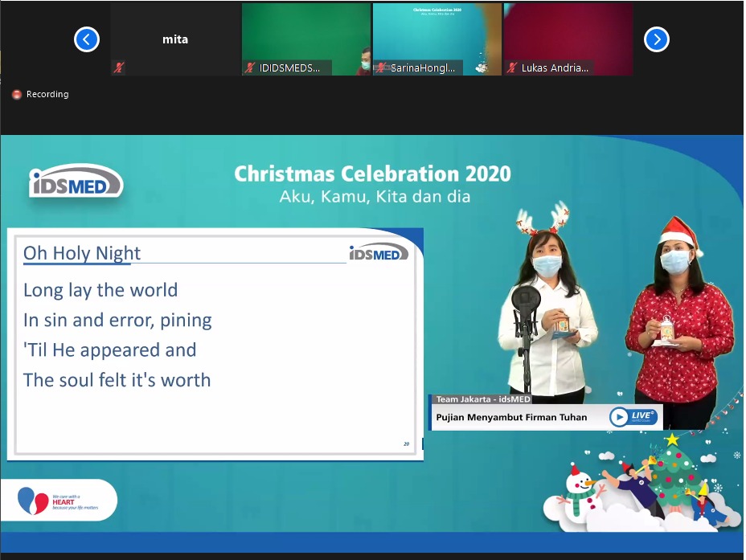The height and width of the screenshot is (560, 746).
Task: Click the LIVE play badge
Action: pyautogui.click(x=633, y=417)
